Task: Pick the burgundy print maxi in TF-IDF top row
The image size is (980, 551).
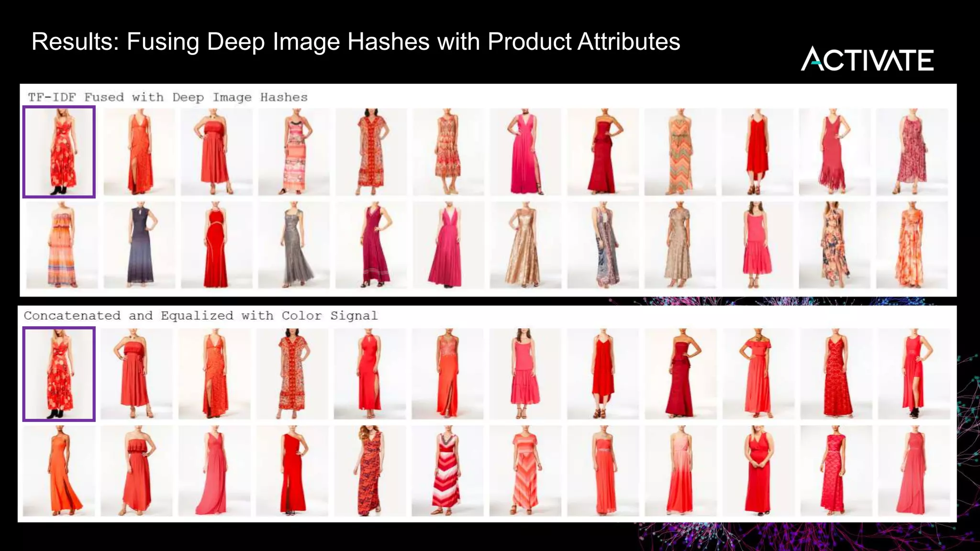Action: point(912,152)
